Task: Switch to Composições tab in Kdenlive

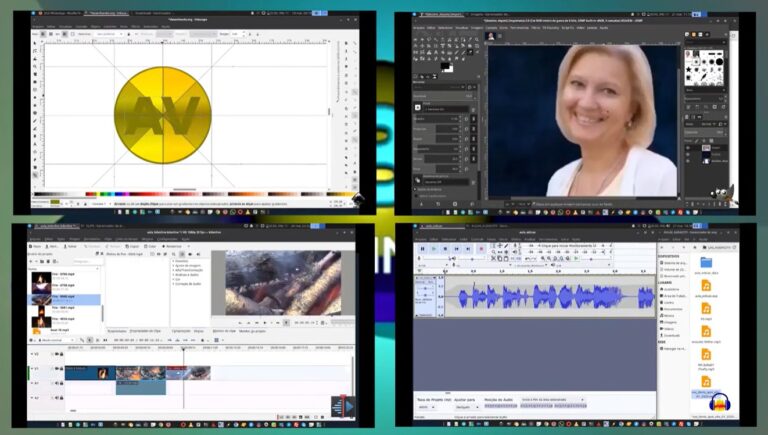Action: (181, 331)
